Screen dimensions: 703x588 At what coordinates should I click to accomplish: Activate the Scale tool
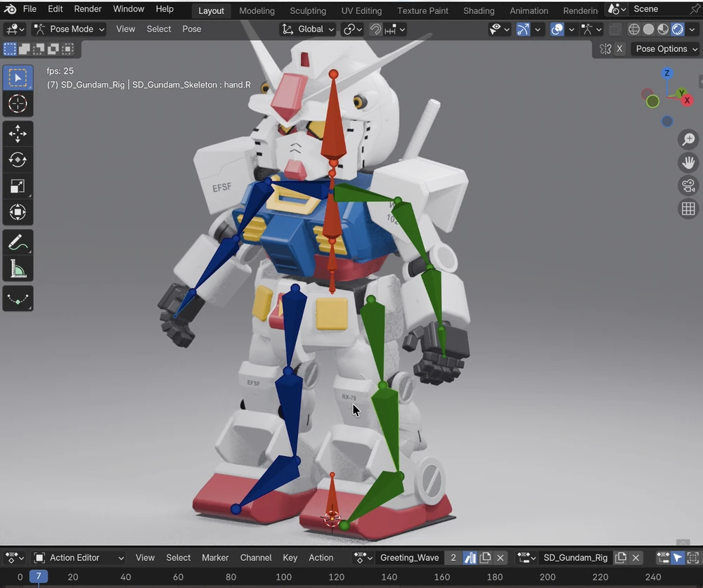point(18,186)
